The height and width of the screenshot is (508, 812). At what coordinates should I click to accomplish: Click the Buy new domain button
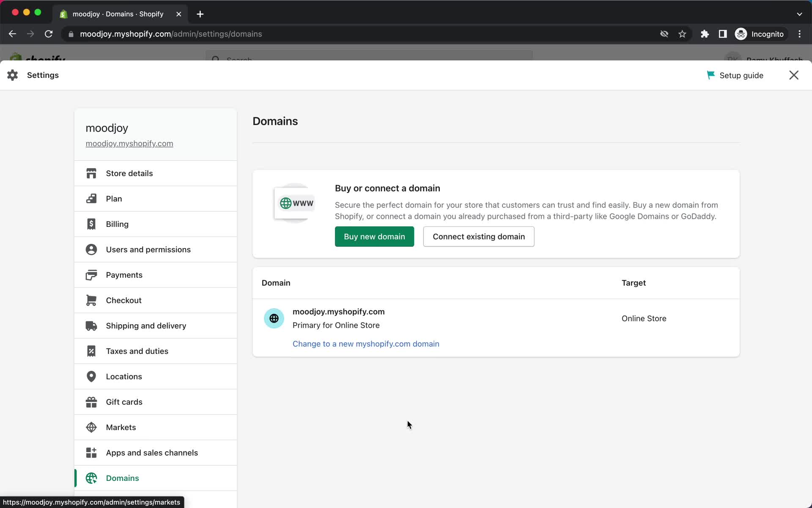click(375, 237)
